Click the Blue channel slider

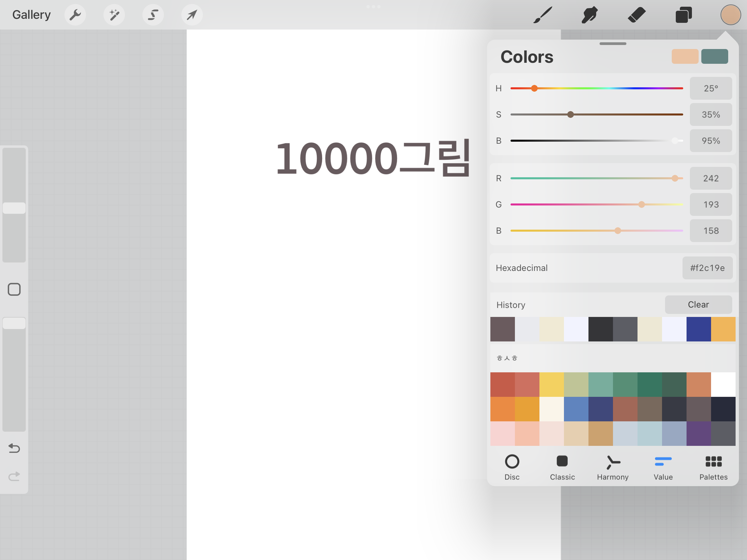(597, 231)
